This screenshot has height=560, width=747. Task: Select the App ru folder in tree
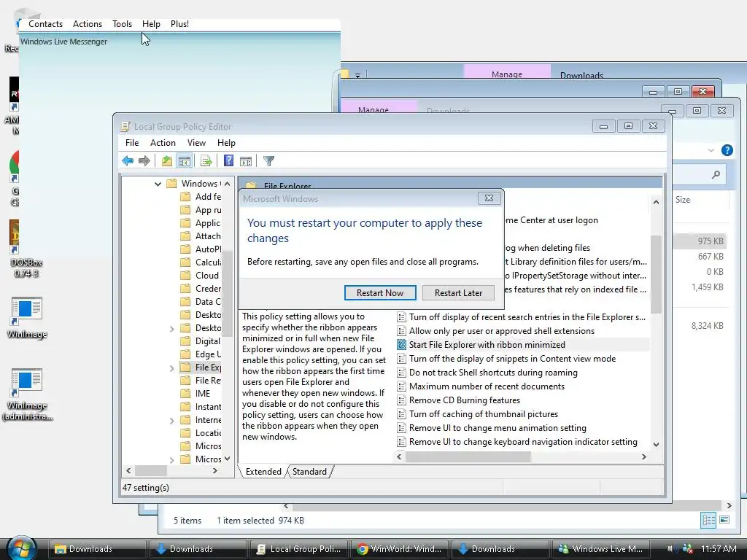(201, 210)
